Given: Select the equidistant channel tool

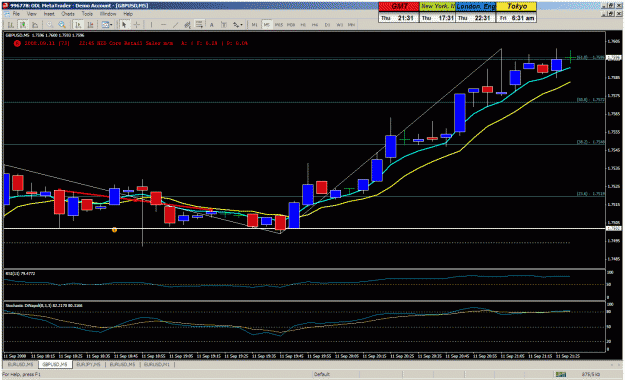Looking at the screenshot, I should (x=187, y=25).
